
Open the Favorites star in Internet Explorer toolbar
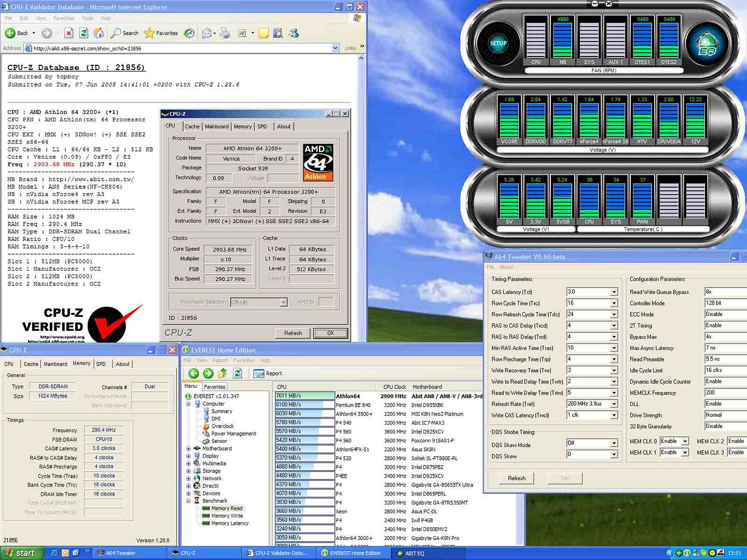(160, 33)
